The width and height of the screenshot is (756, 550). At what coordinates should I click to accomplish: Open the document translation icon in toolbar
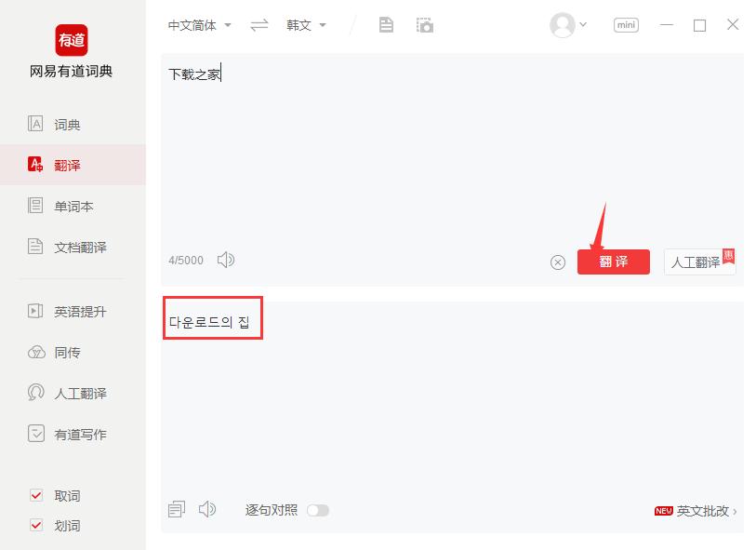[386, 25]
